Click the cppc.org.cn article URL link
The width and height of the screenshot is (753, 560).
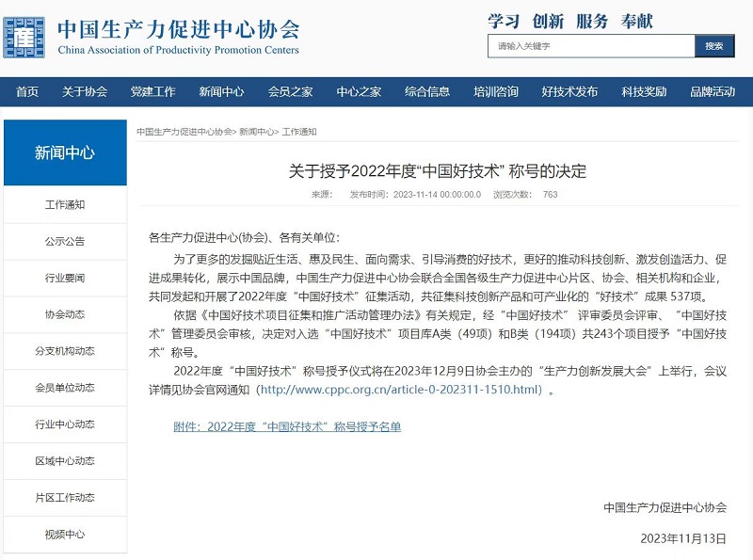[x=402, y=389]
